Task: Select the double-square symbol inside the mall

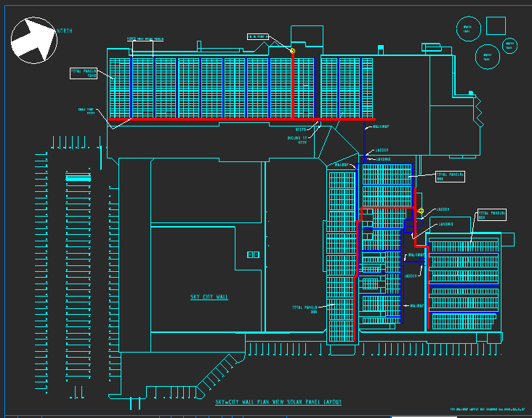Action: (253, 254)
